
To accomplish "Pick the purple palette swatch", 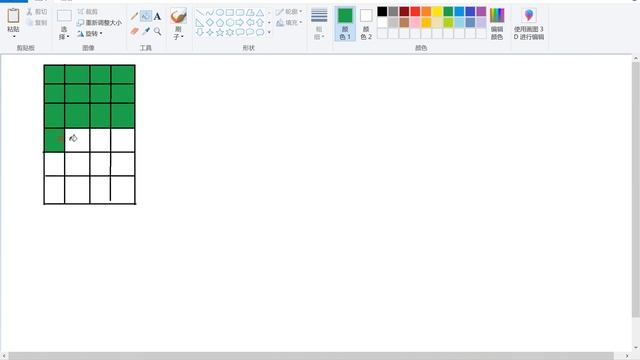I will pos(481,11).
